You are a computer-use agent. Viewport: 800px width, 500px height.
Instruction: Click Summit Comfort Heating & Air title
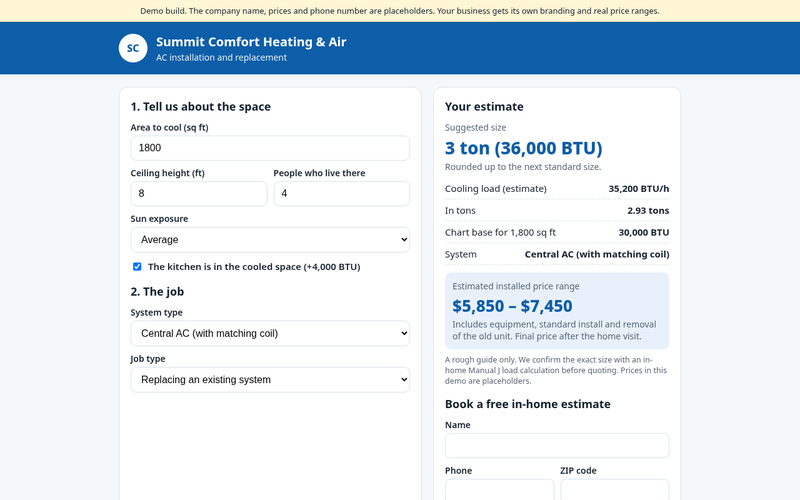coord(251,42)
